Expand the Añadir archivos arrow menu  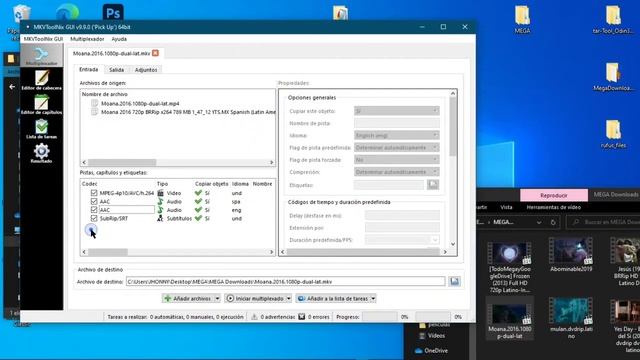(217, 298)
